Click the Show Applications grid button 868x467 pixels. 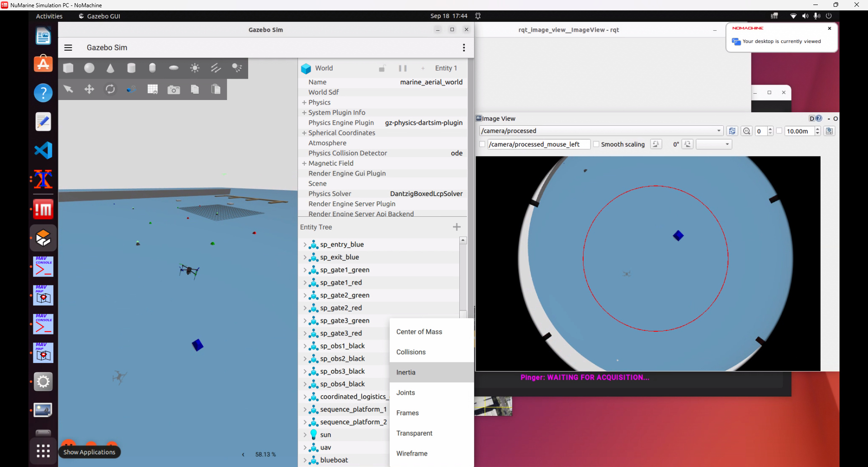(x=43, y=451)
